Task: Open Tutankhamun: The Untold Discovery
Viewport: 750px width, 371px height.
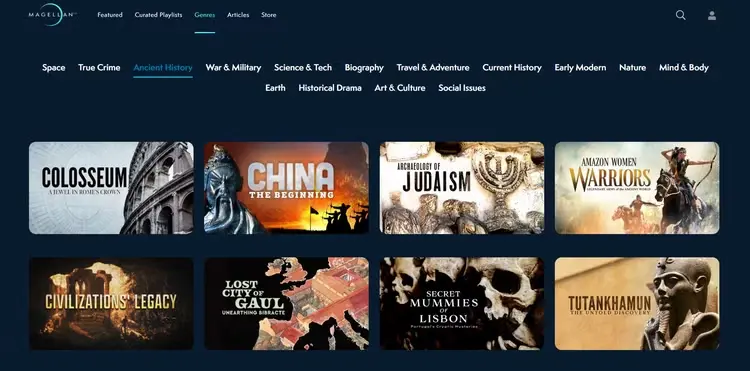Action: coord(637,304)
